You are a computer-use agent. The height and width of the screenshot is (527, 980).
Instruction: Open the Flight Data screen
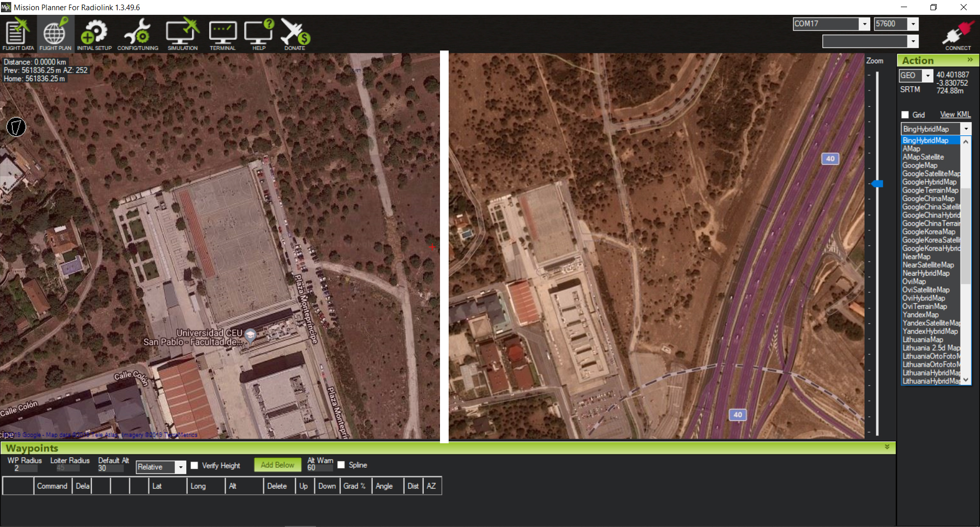(18, 34)
